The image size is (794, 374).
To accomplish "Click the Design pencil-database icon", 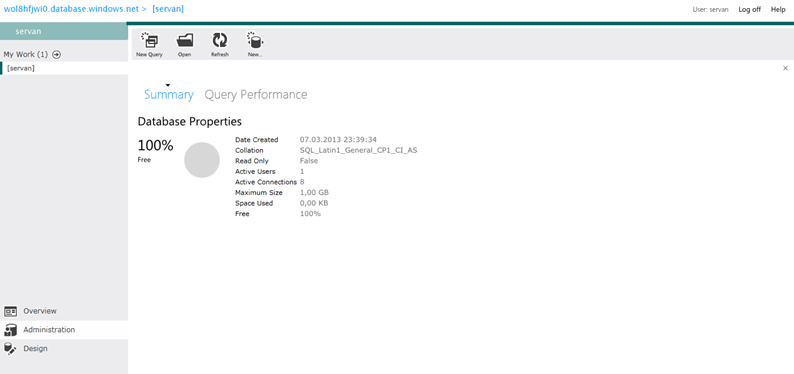I will (x=10, y=348).
